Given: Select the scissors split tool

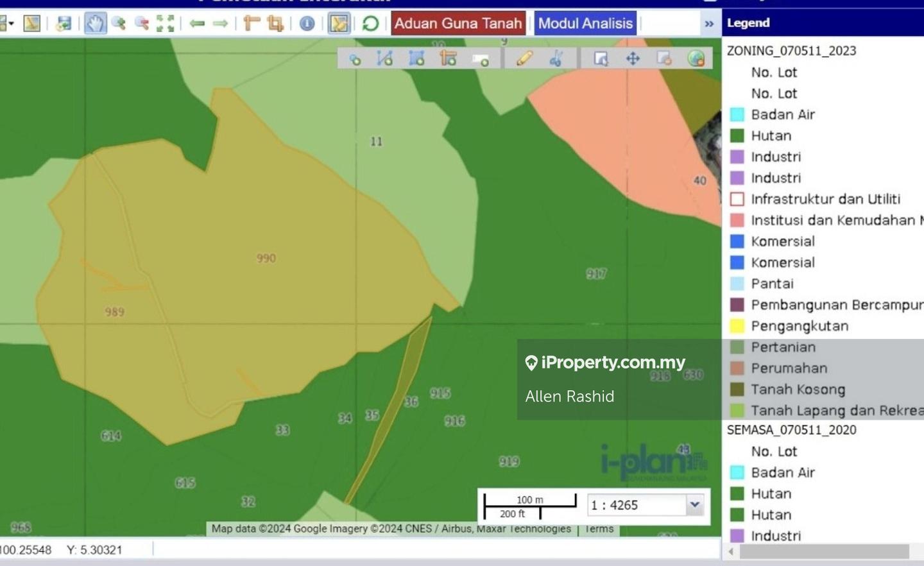Looking at the screenshot, I should coord(556,58).
